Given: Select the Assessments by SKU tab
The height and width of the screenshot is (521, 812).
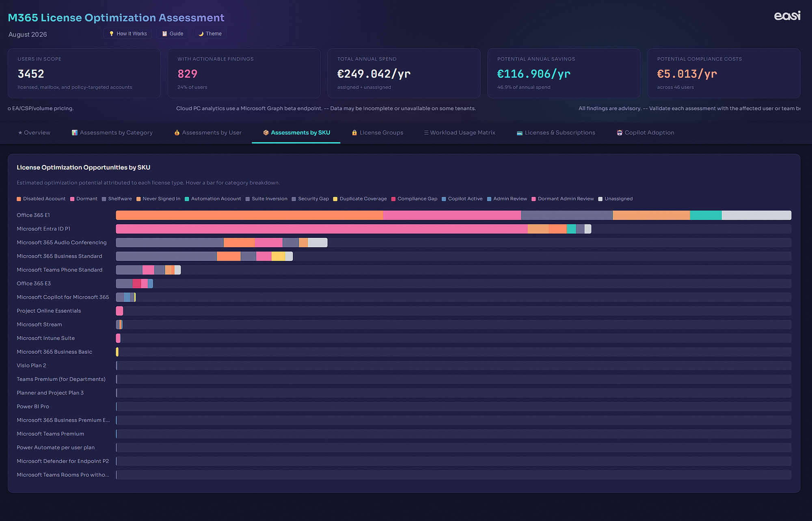Looking at the screenshot, I should point(296,133).
